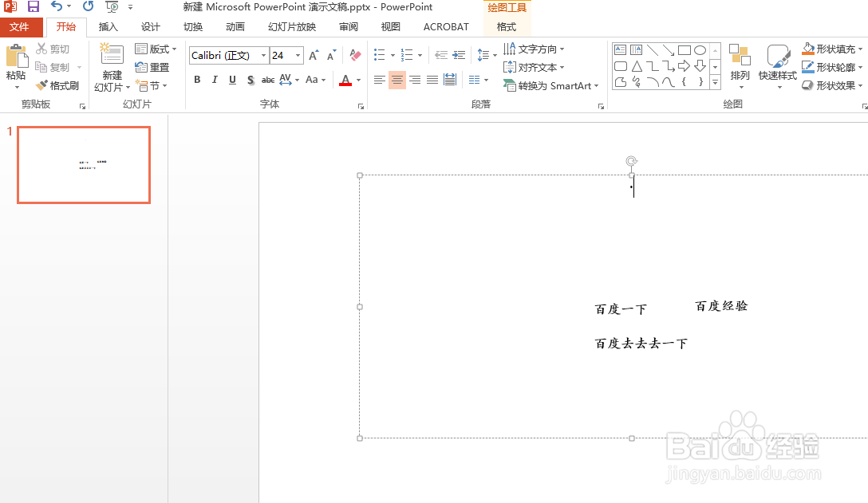Open the font name dropdown
Screen dimensions: 868x503
[263, 55]
